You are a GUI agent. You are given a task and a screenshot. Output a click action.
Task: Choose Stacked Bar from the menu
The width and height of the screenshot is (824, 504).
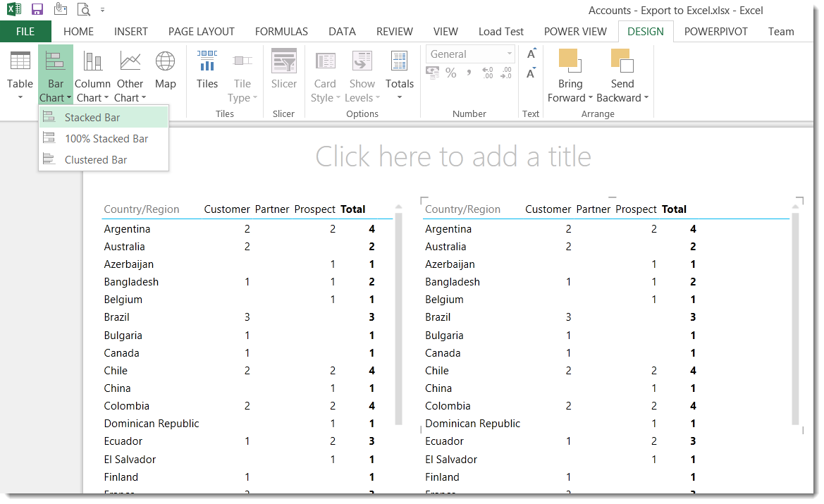[x=92, y=118]
